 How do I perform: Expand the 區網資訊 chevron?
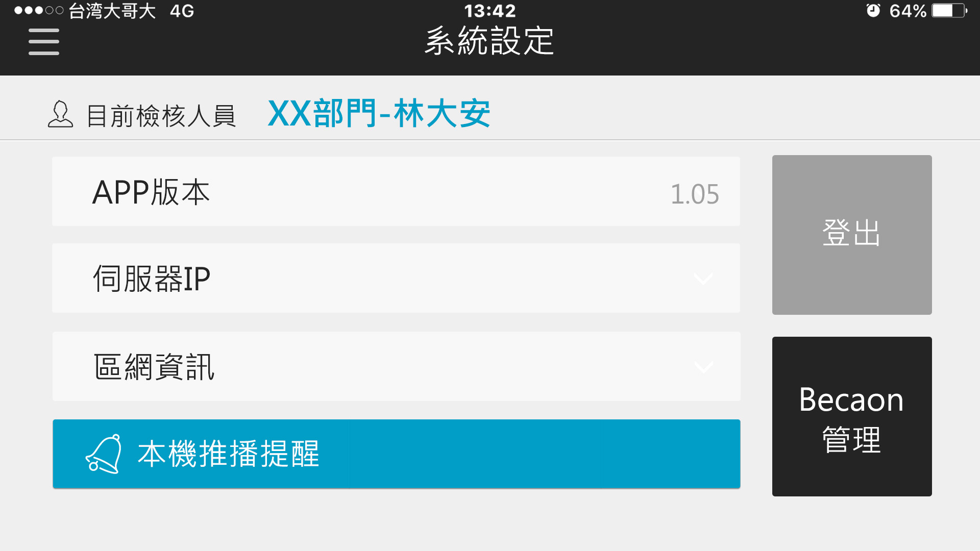(704, 367)
